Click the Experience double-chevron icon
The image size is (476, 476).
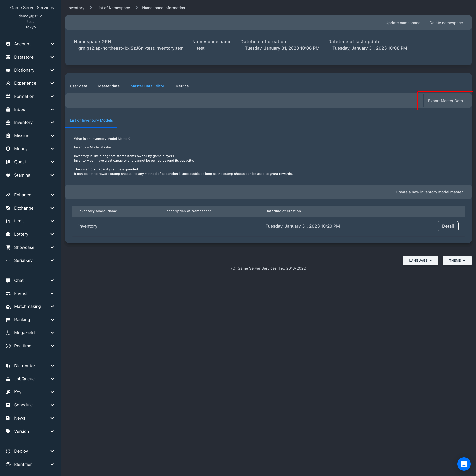(8, 83)
